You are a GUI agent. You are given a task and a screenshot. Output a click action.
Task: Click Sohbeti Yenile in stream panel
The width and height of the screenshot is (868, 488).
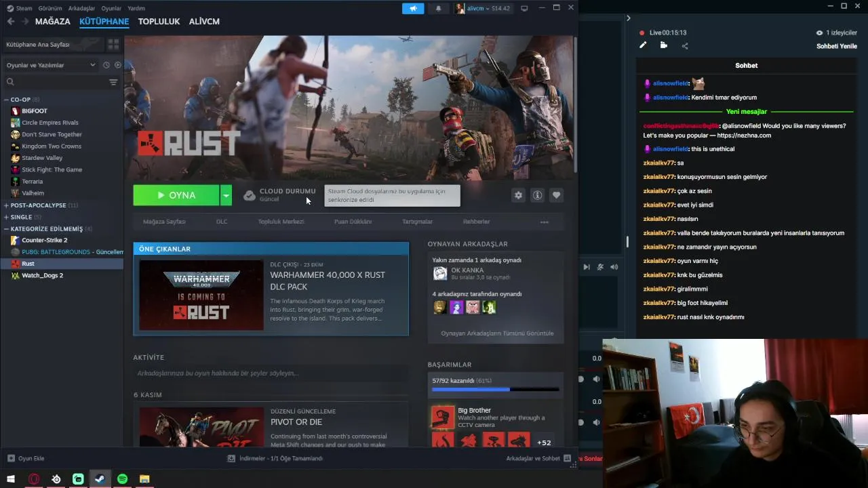tap(837, 46)
